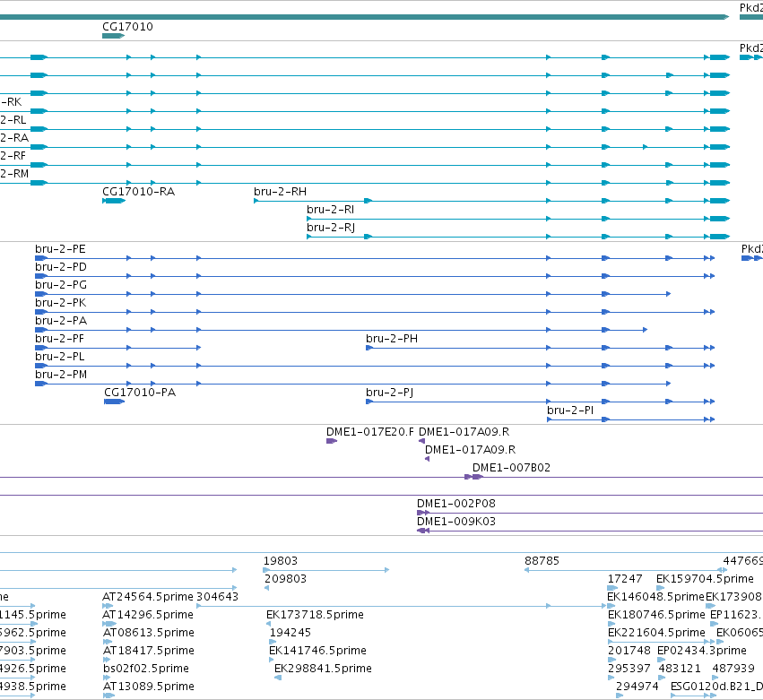Open the 2-RF transcript label
Image resolution: width=763 pixels, height=700 pixels.
tap(13, 156)
